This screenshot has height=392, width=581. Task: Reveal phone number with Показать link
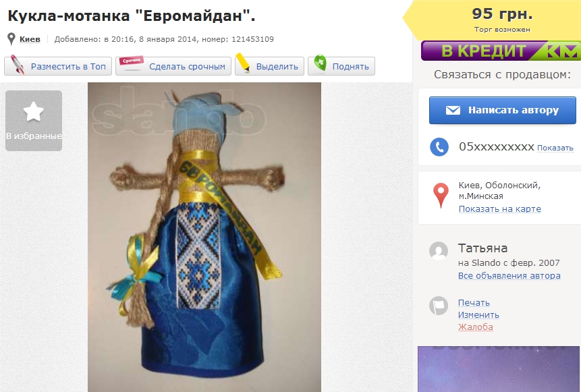coord(555,148)
